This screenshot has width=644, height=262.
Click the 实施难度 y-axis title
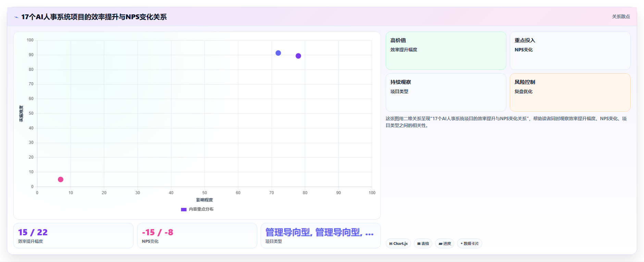pyautogui.click(x=21, y=114)
